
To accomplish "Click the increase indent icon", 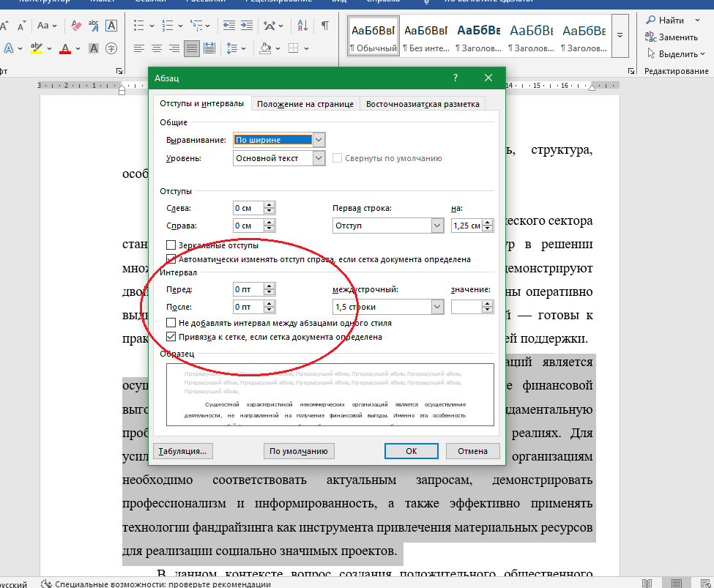I will (246, 26).
